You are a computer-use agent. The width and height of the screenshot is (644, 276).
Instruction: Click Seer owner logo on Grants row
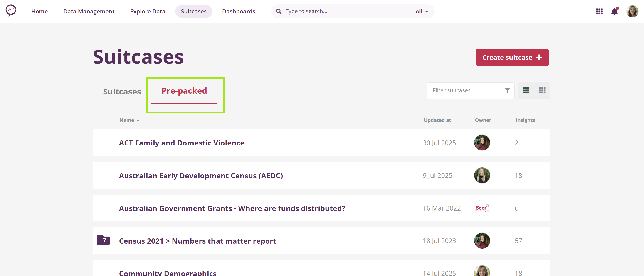coord(482,208)
